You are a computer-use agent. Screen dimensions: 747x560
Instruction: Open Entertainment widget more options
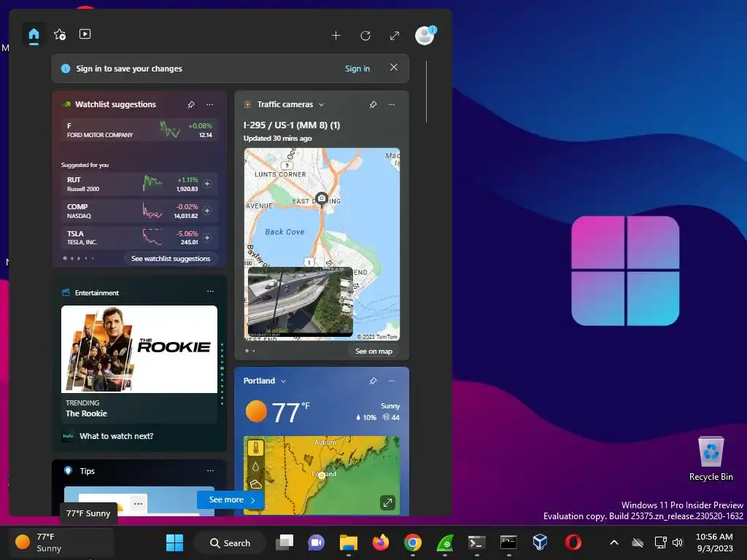click(x=210, y=292)
